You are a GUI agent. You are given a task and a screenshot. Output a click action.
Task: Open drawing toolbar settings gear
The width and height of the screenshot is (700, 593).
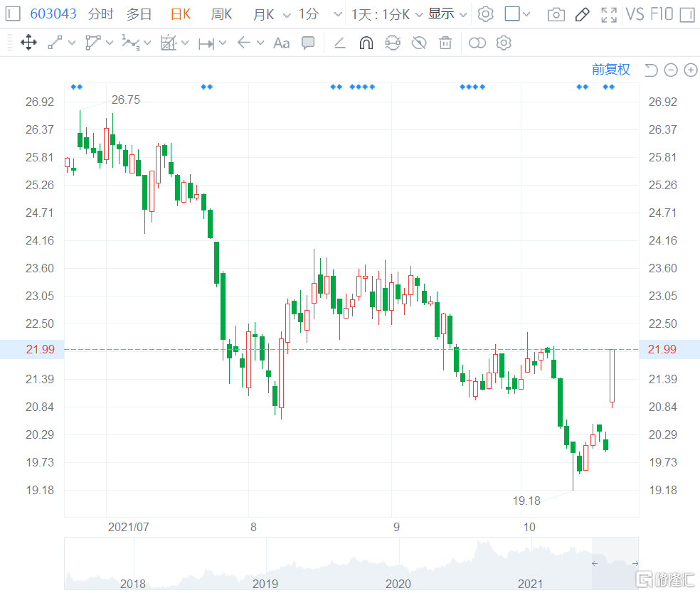[x=504, y=43]
